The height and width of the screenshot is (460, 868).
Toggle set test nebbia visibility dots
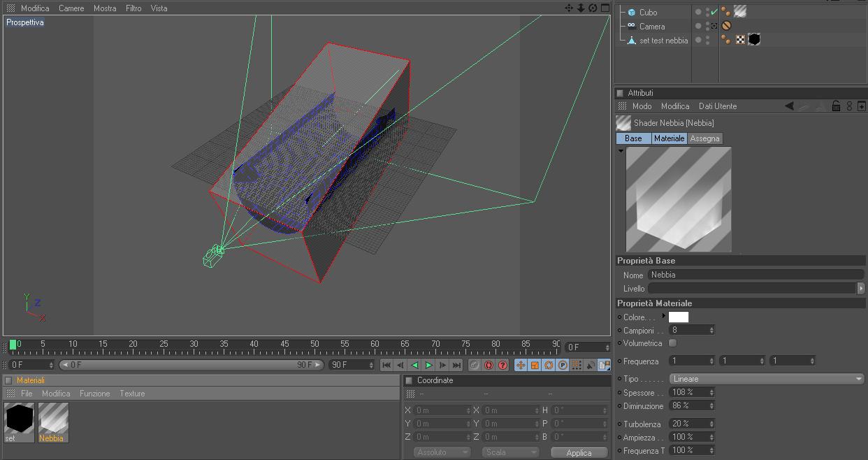pos(707,40)
